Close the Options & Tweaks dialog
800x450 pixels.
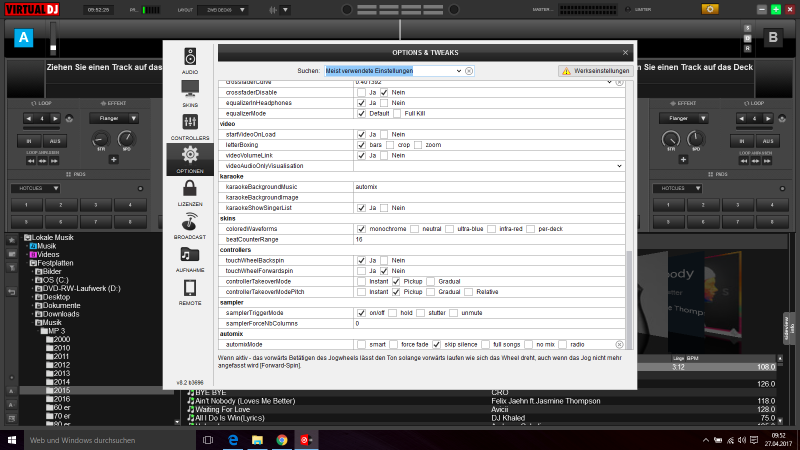tap(626, 53)
